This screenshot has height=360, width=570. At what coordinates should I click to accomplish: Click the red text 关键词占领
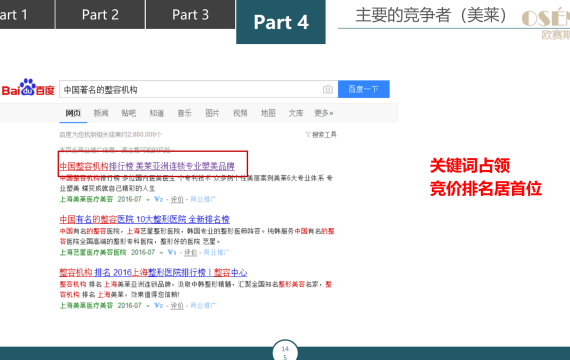470,165
